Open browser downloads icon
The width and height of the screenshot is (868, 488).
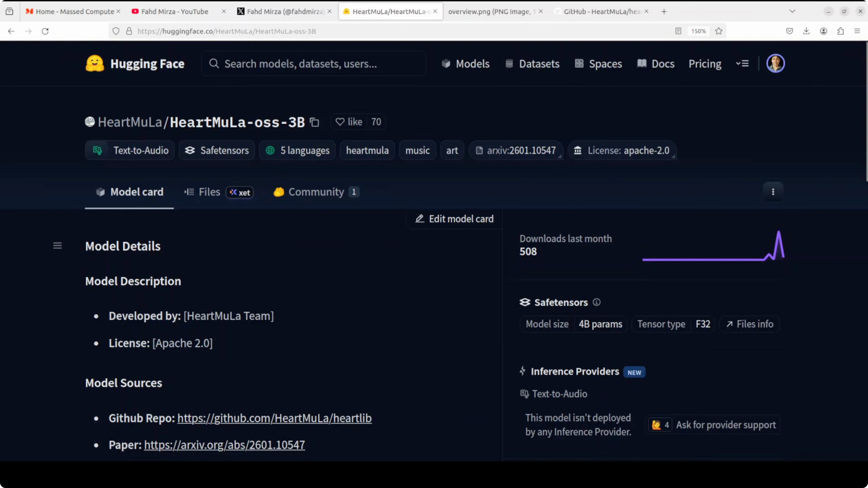[x=806, y=31]
